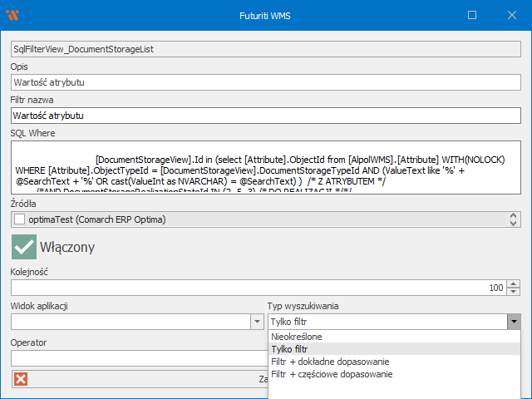Click the red X cancel icon
The height and width of the screenshot is (399, 532).
[22, 378]
